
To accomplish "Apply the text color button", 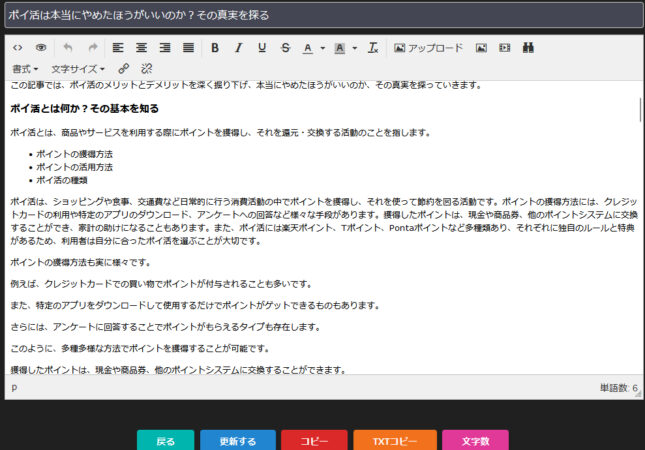I will point(308,48).
